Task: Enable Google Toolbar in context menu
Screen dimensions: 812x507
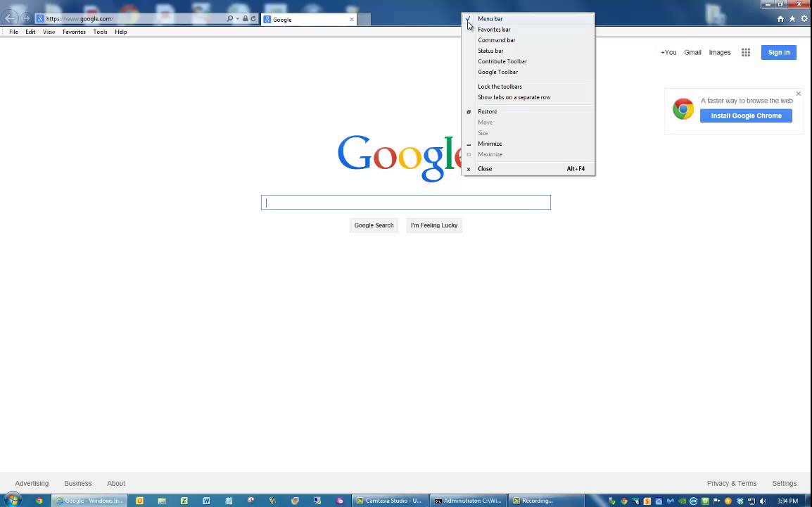Action: click(x=528, y=72)
